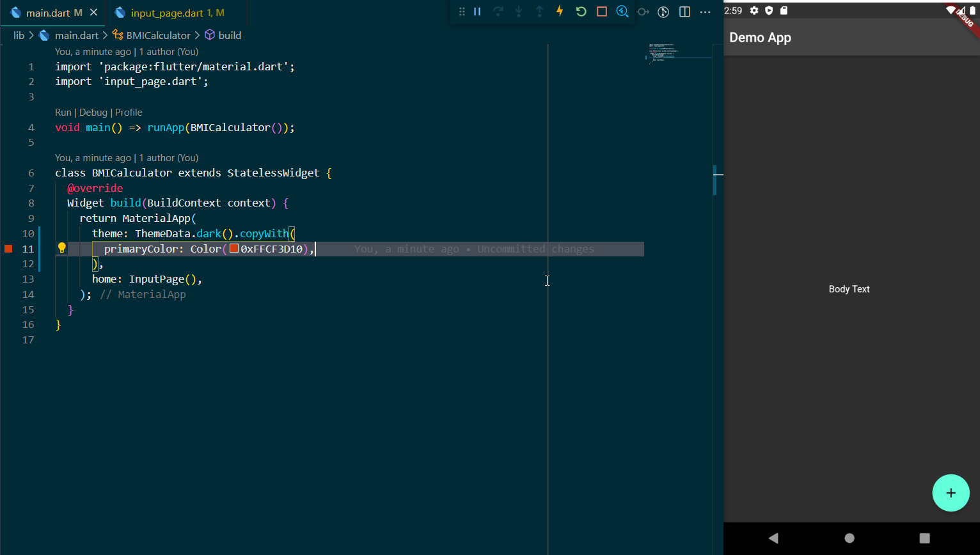Screen dimensions: 980x555
Task: Click the debug toolbar drag handle
Action: coord(462,12)
